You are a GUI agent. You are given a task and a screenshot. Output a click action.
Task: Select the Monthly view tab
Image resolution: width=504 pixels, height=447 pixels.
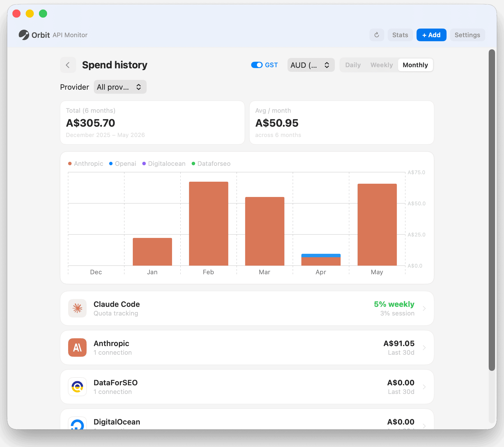[x=415, y=65]
